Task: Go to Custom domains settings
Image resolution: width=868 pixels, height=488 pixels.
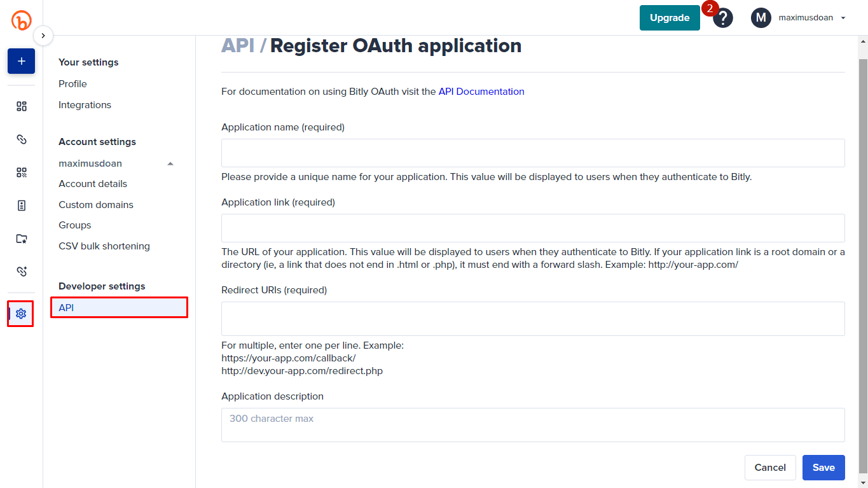Action: click(x=96, y=205)
